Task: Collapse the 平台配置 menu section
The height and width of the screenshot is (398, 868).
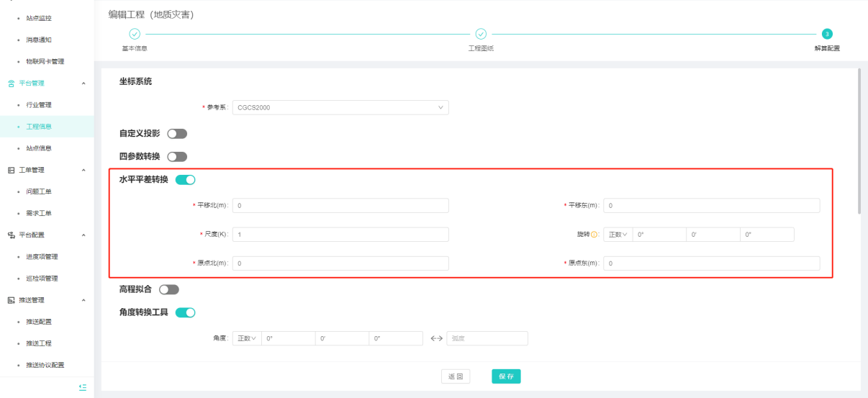Action: 83,235
